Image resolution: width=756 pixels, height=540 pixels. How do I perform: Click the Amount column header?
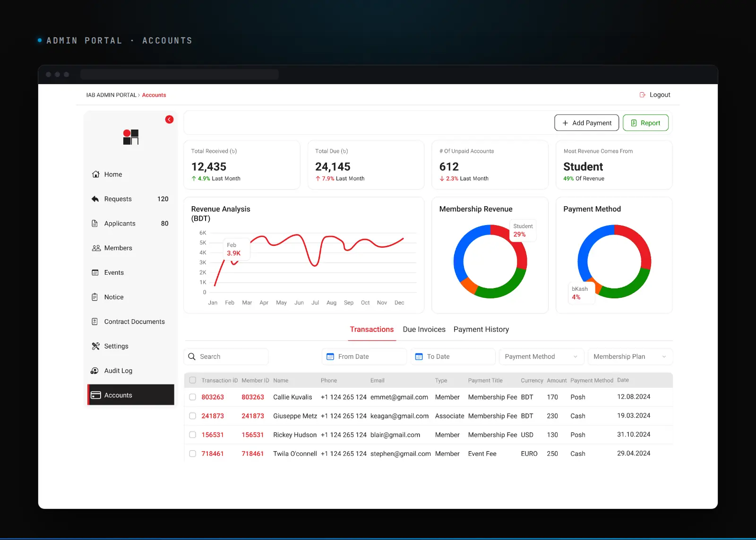[x=557, y=381]
